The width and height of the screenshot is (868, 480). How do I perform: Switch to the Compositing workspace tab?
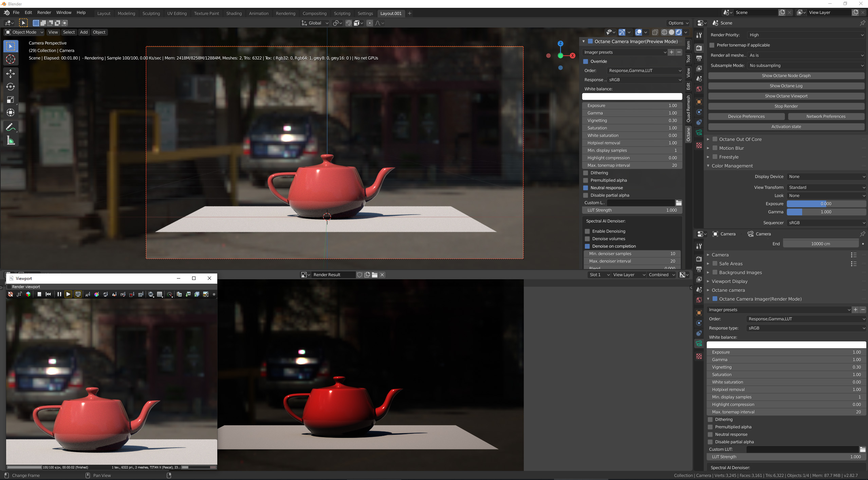314,14
